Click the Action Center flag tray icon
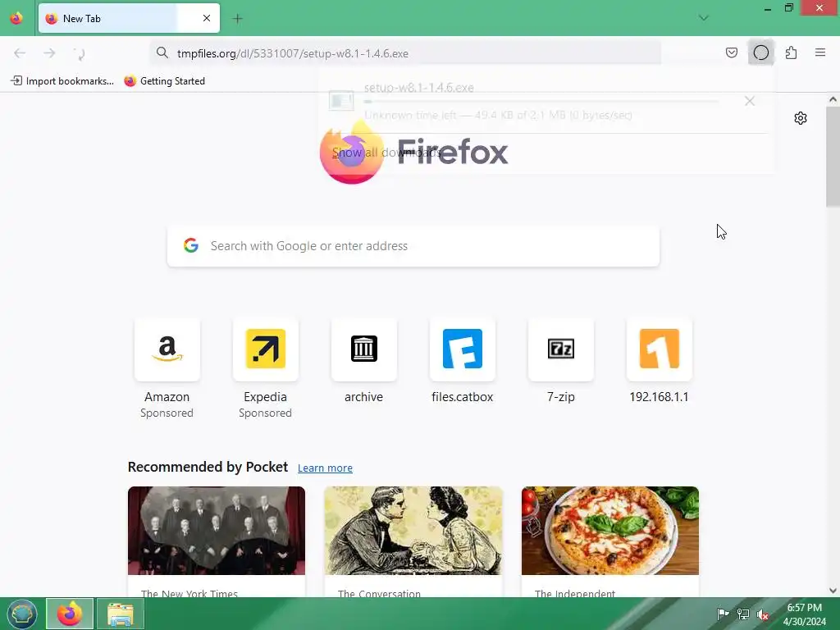This screenshot has height=630, width=840. pyautogui.click(x=723, y=614)
